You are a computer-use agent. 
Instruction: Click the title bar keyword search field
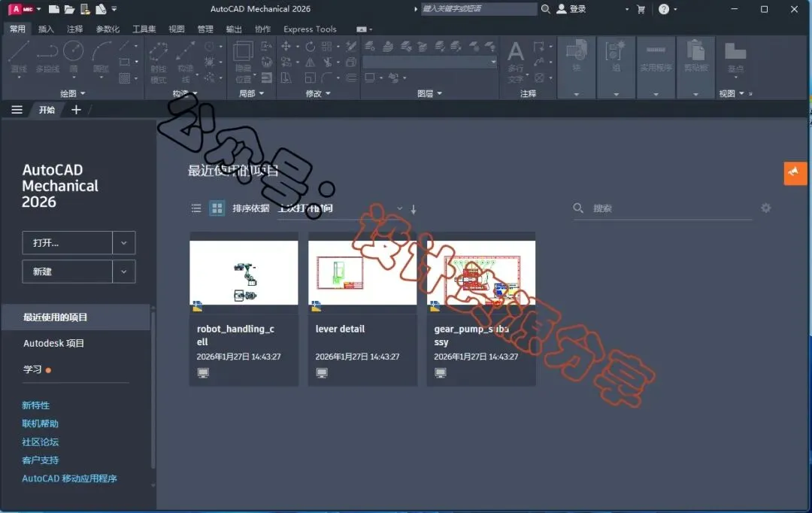(479, 9)
